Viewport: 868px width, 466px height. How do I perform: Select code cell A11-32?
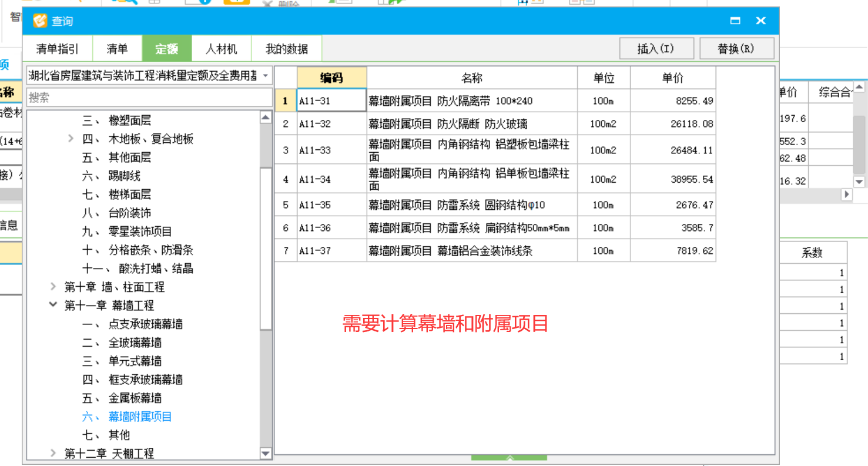(331, 124)
